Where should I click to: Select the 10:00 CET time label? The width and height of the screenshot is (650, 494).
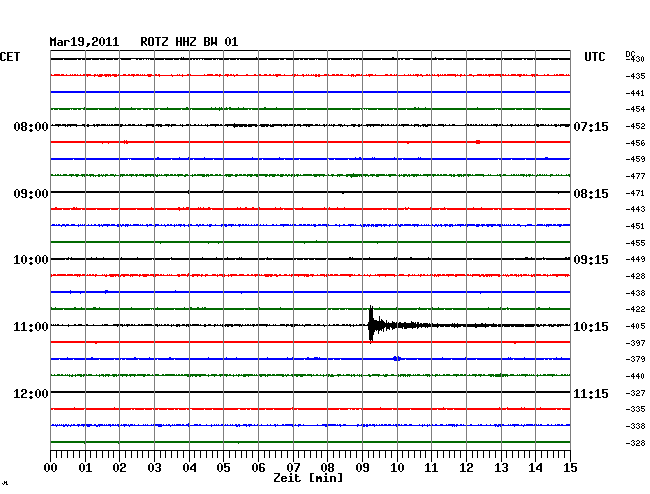pos(31,260)
